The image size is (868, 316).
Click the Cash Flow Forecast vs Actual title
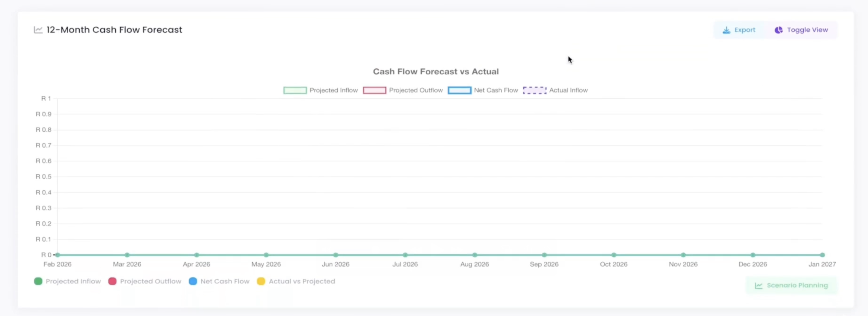click(436, 71)
